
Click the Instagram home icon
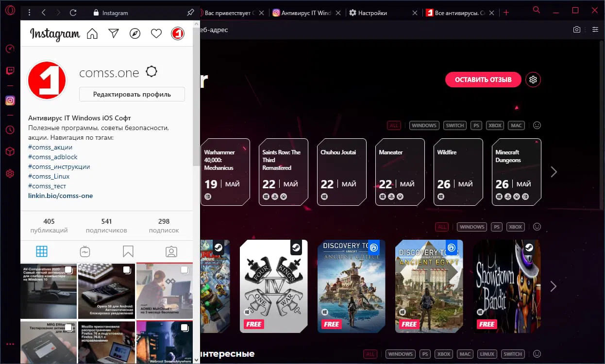[x=92, y=33]
